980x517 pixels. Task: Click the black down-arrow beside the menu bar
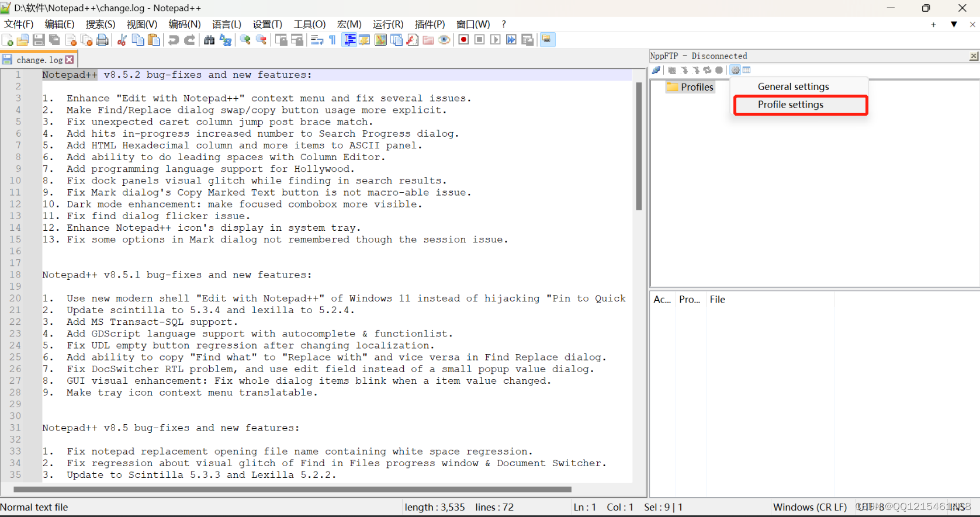click(x=954, y=25)
